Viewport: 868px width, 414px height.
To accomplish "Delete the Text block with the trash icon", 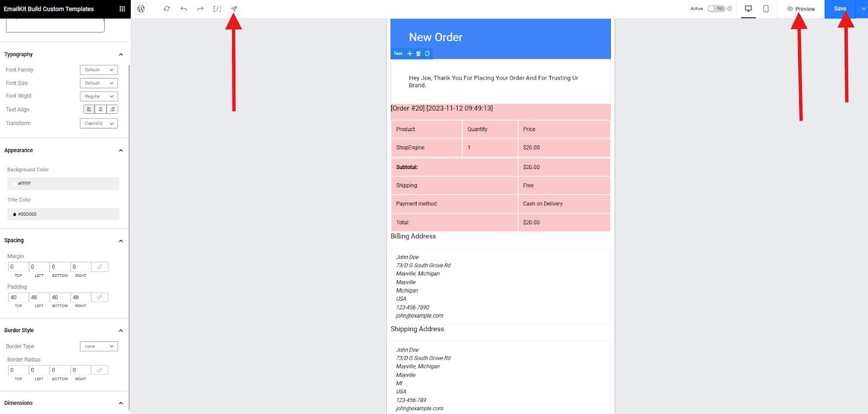I will (418, 54).
